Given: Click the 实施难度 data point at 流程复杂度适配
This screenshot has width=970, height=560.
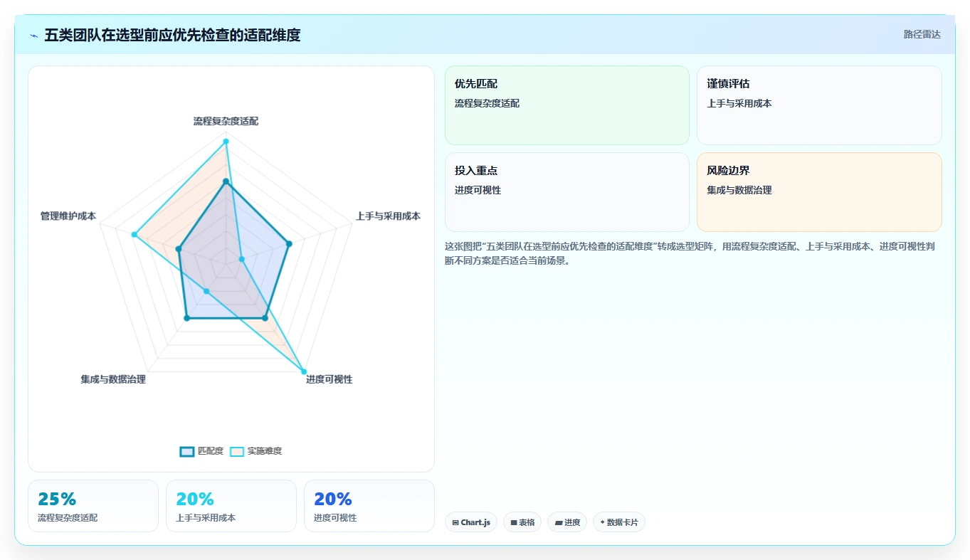Looking at the screenshot, I should pos(226,142).
